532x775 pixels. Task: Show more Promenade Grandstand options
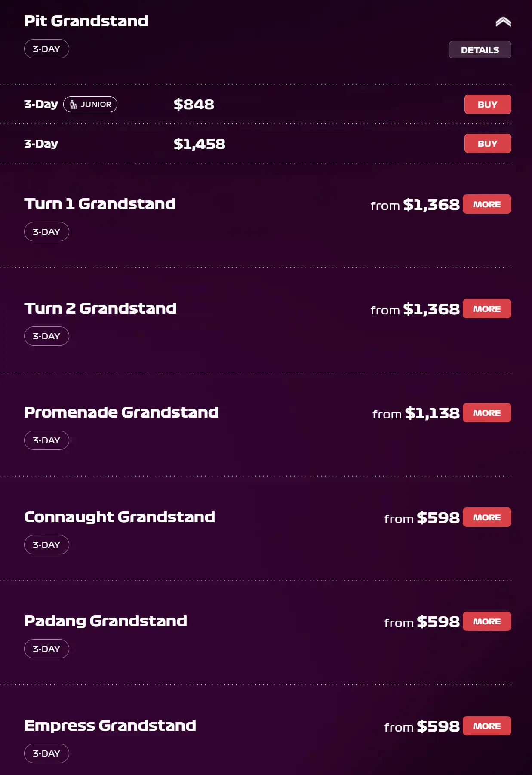[486, 413]
